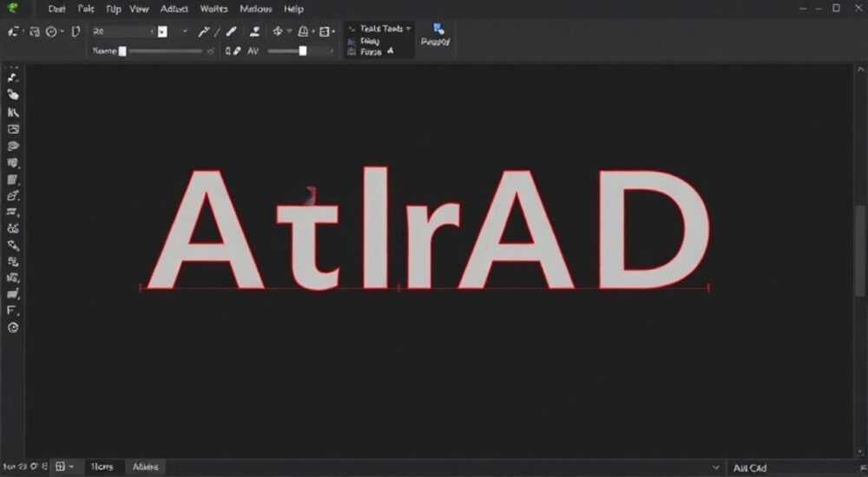Open the menu left of Help
The height and width of the screenshot is (477, 868).
click(256, 9)
